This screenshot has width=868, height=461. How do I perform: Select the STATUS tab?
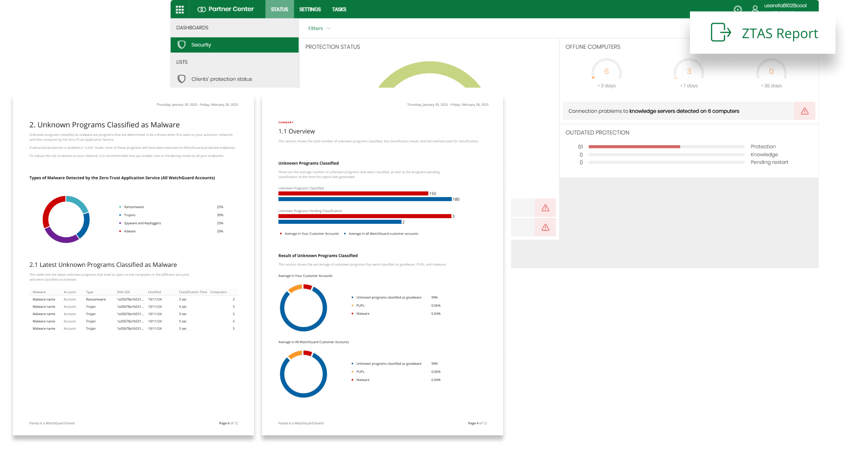(x=279, y=9)
